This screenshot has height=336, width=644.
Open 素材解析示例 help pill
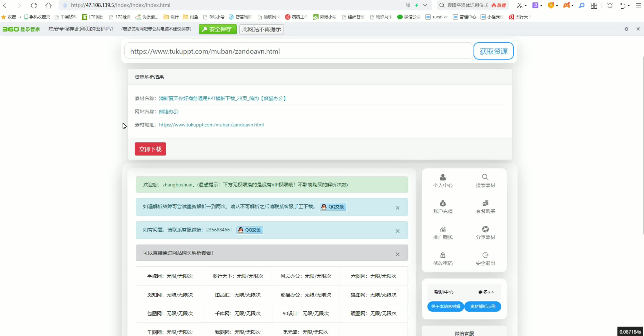[483, 306]
